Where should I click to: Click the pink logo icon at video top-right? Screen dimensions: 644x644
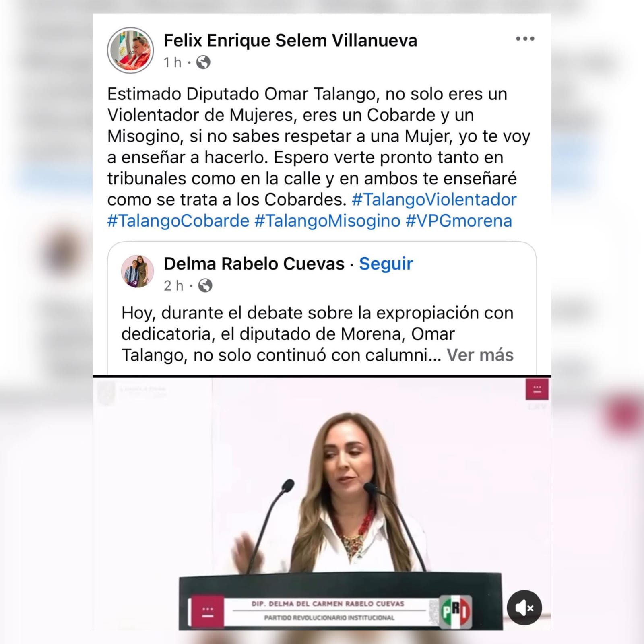point(537,389)
